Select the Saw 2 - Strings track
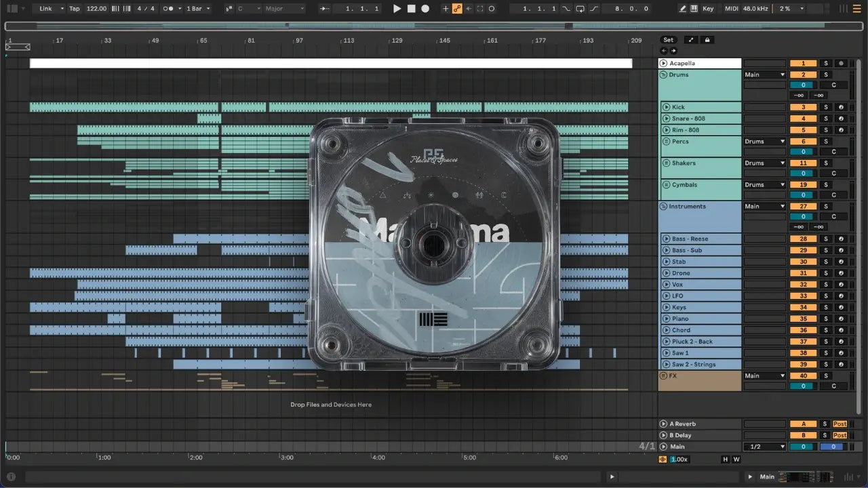 click(x=701, y=365)
